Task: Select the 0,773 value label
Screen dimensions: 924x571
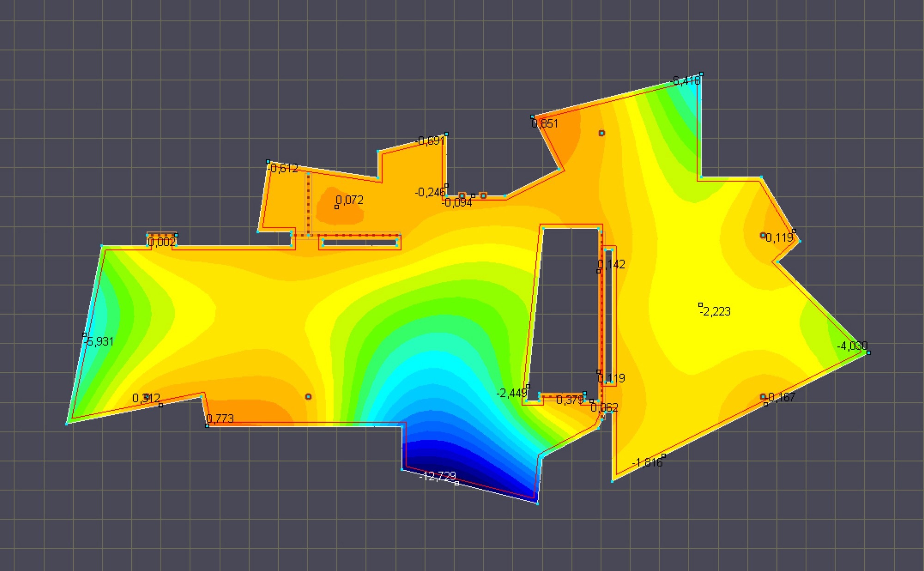Action: [220, 419]
